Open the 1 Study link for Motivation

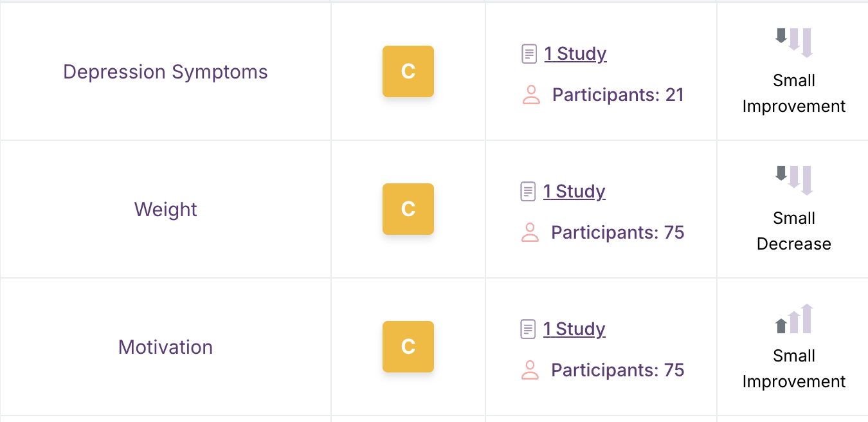574,329
